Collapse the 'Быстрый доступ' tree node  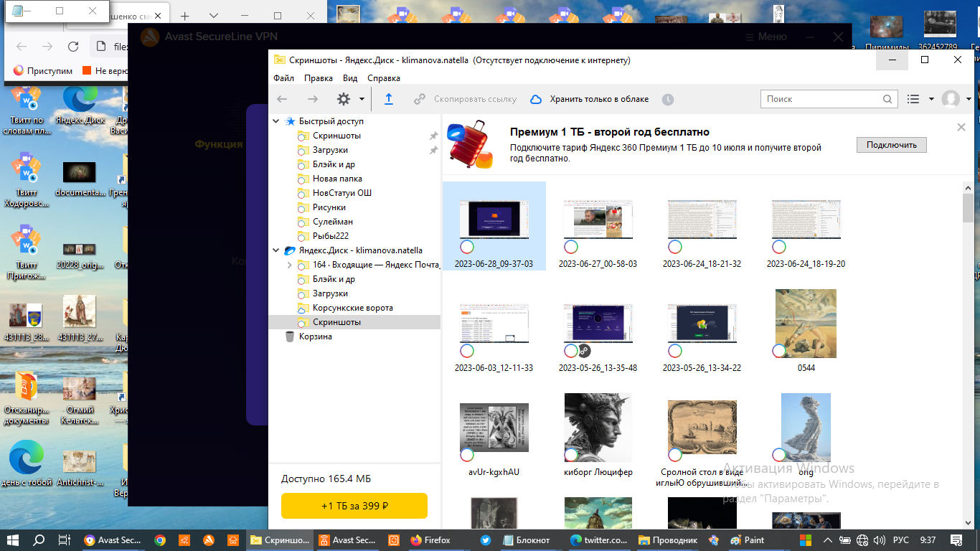point(276,121)
